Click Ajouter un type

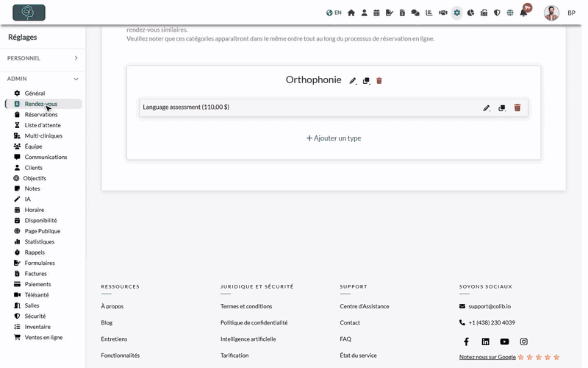334,138
